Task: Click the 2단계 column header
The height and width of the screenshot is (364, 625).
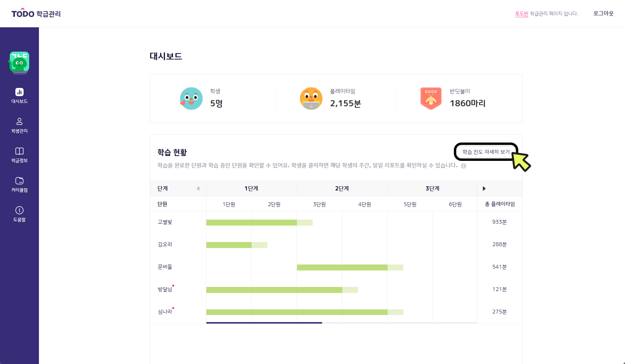Action: pyautogui.click(x=342, y=189)
